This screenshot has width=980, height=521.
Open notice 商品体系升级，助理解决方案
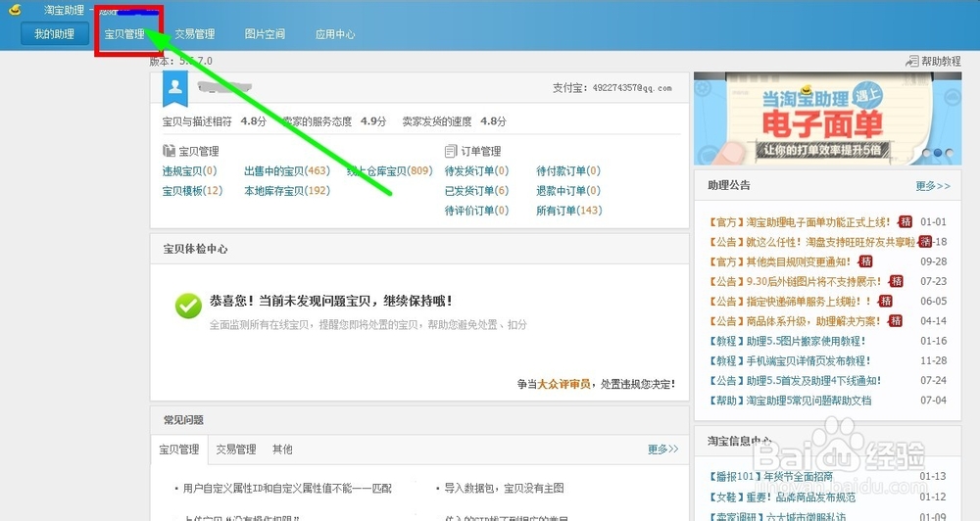pyautogui.click(x=795, y=321)
